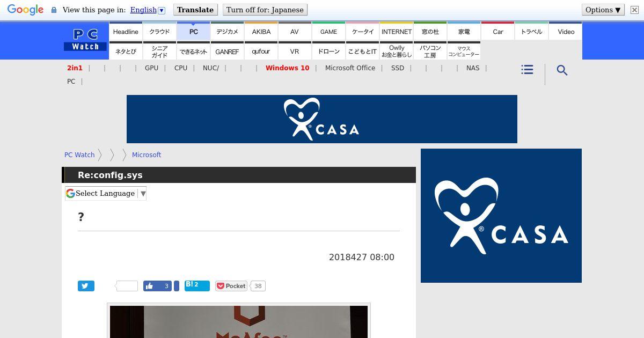644x338 pixels.
Task: Save article with Pocket button
Action: tap(231, 286)
